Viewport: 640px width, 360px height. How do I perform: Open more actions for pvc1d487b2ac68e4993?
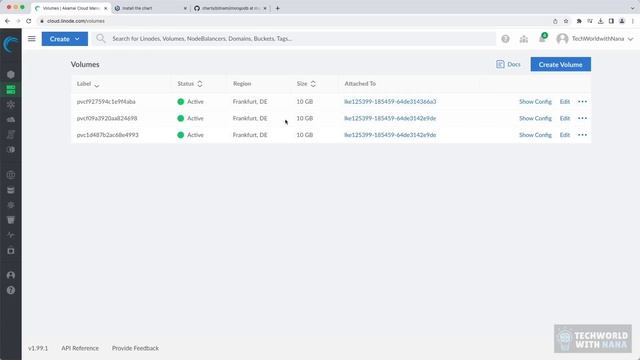(x=582, y=135)
